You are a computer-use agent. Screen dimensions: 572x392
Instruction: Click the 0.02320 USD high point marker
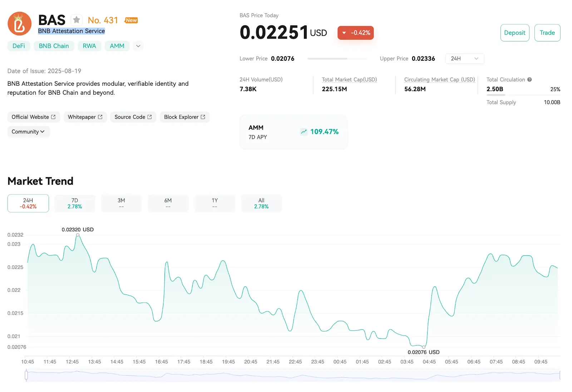point(78,235)
